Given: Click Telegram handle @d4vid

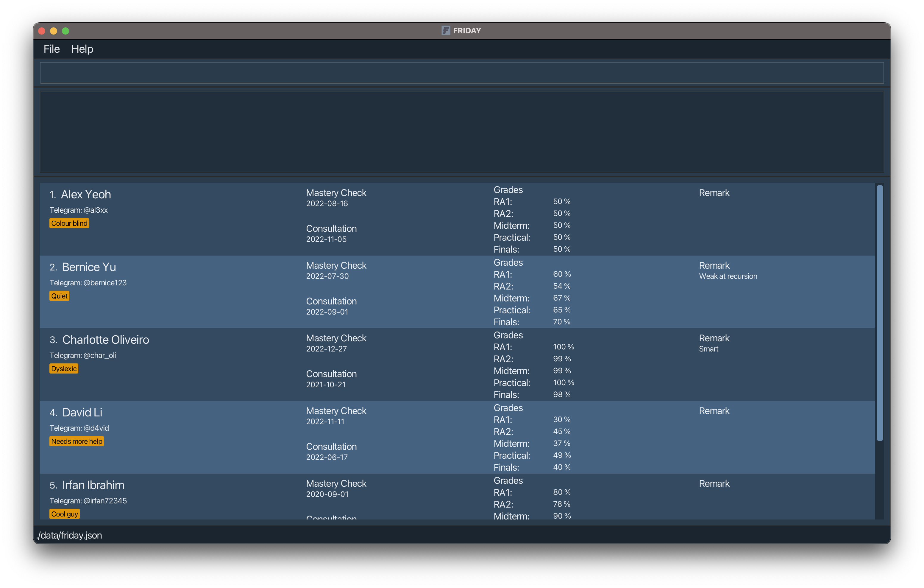Looking at the screenshot, I should pyautogui.click(x=96, y=428).
